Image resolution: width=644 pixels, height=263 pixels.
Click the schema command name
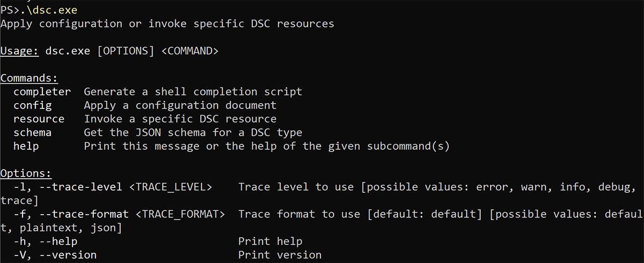32,132
